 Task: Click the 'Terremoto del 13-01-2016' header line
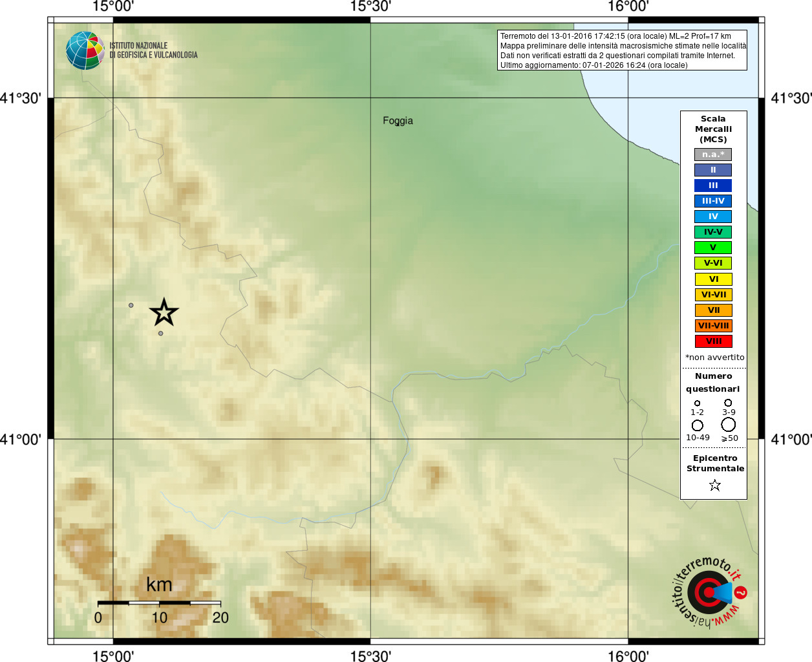[x=615, y=36]
